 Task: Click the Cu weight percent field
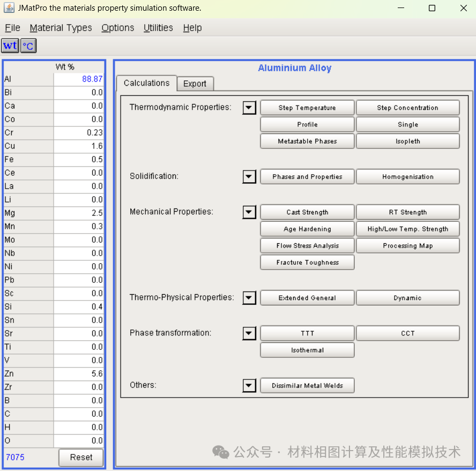pyautogui.click(x=79, y=146)
